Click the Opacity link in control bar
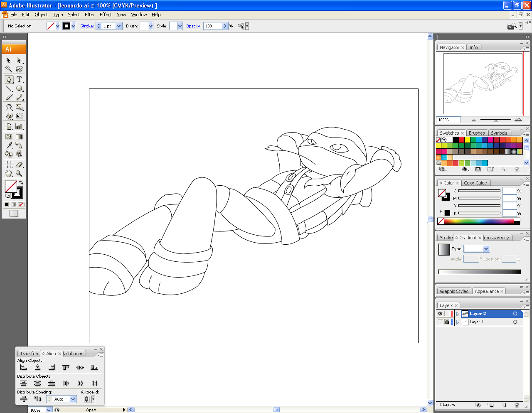This screenshot has width=532, height=413. coord(193,26)
